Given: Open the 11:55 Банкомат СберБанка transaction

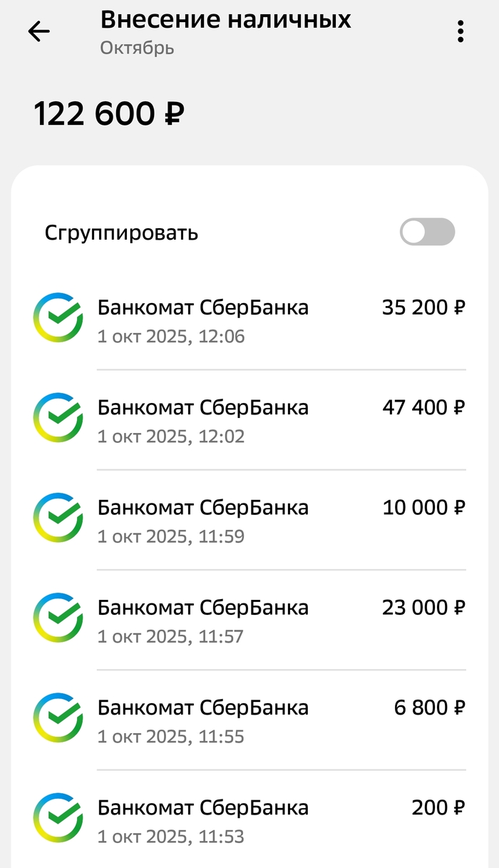Looking at the screenshot, I should pyautogui.click(x=203, y=720).
